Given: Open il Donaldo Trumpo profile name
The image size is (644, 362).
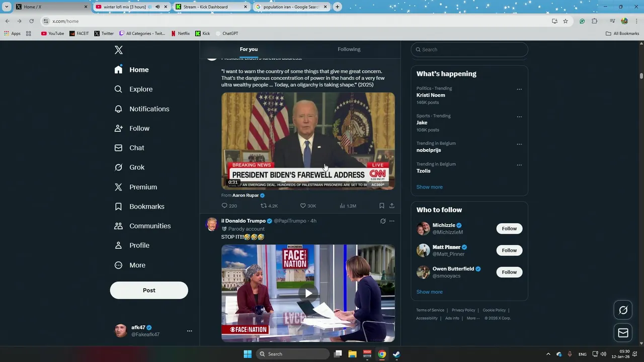Looking at the screenshot, I should point(244,221).
